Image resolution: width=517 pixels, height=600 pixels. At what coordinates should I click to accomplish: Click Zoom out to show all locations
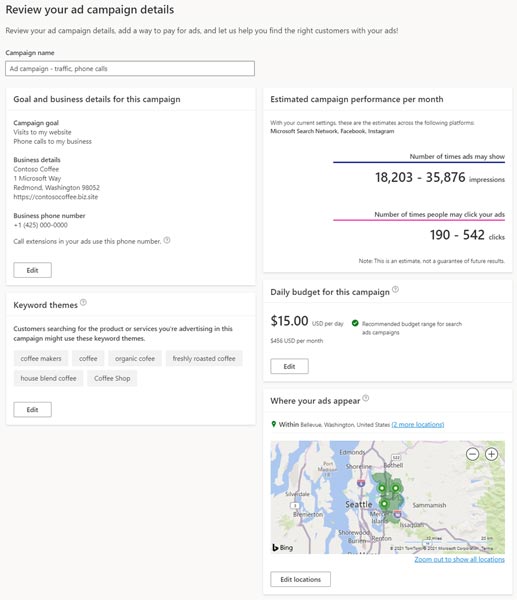459,559
